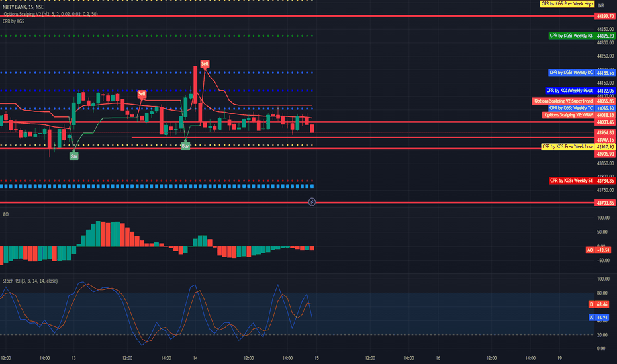Click the 43947.15 price tag
Viewport: 617px width, 364px height.
click(605, 140)
